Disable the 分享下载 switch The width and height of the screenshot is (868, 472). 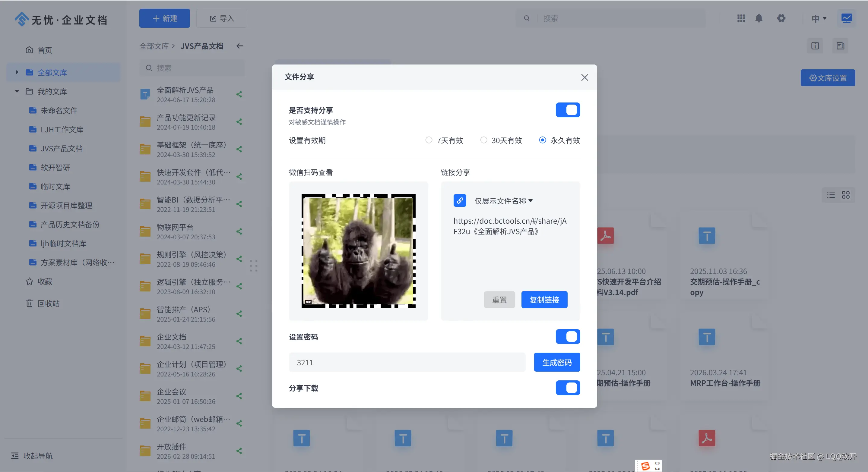click(567, 388)
